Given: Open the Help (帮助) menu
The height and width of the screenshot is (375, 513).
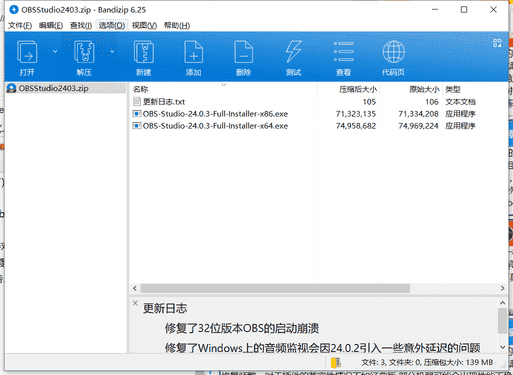Looking at the screenshot, I should 177,26.
